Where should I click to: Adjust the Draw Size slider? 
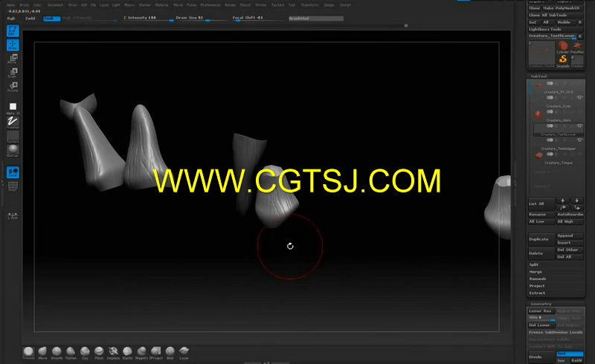click(x=201, y=18)
